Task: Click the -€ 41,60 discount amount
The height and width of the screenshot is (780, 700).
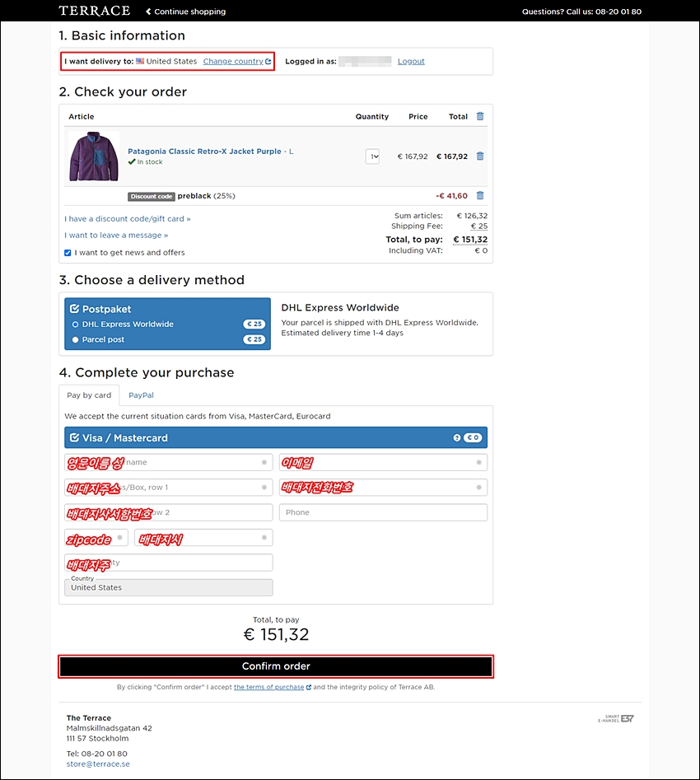Action: point(452,195)
